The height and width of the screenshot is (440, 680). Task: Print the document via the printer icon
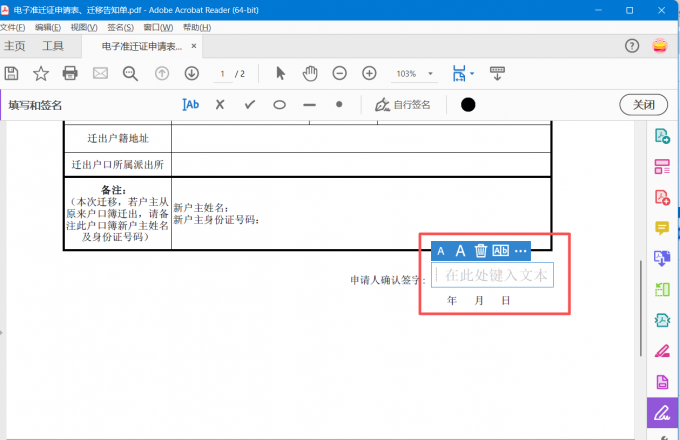[70, 73]
